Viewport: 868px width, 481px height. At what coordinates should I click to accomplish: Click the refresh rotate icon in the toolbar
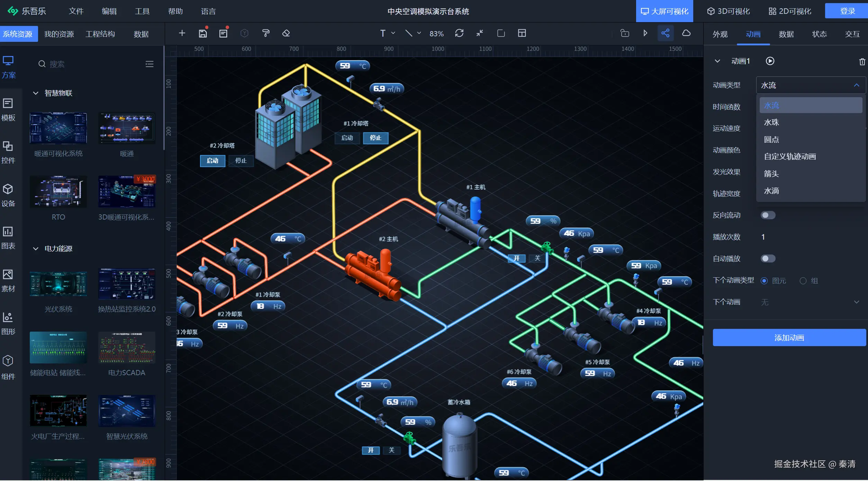459,34
